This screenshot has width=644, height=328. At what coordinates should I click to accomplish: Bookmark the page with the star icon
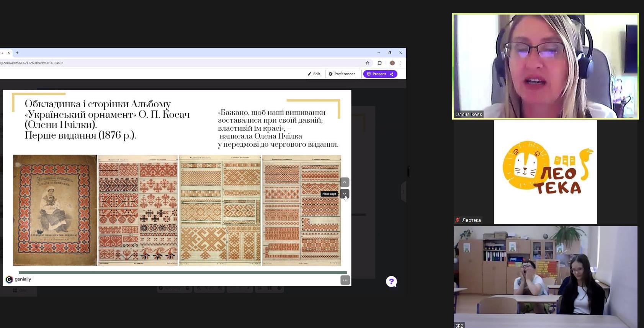click(367, 63)
